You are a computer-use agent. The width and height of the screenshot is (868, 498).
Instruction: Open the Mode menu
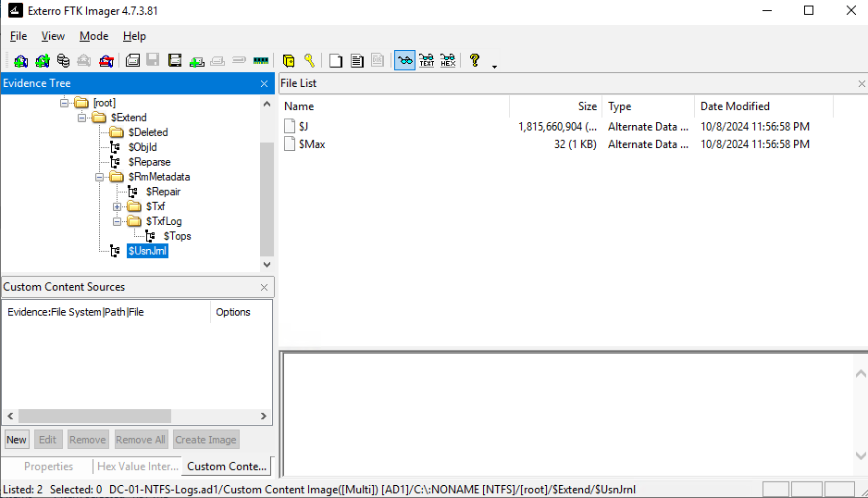click(93, 36)
